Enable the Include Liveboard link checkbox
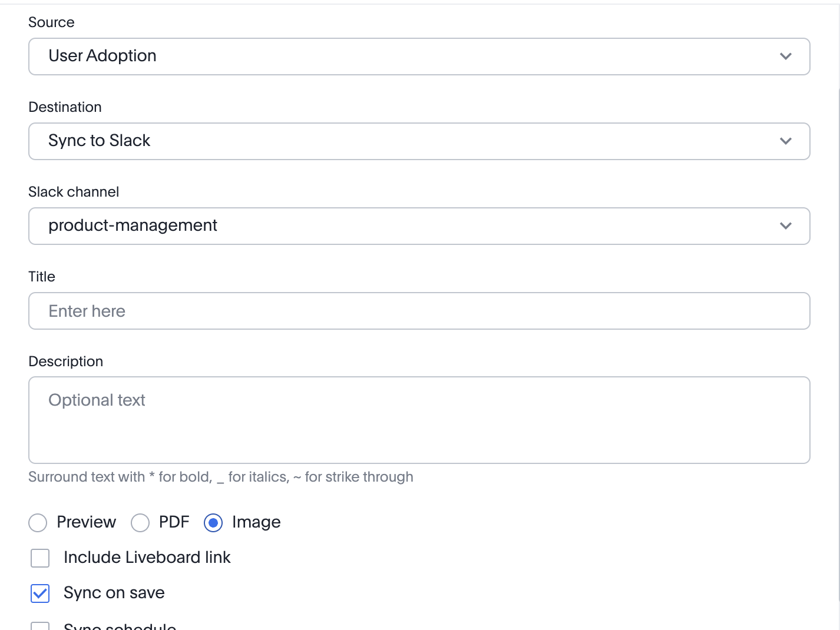The width and height of the screenshot is (840, 630). tap(39, 558)
